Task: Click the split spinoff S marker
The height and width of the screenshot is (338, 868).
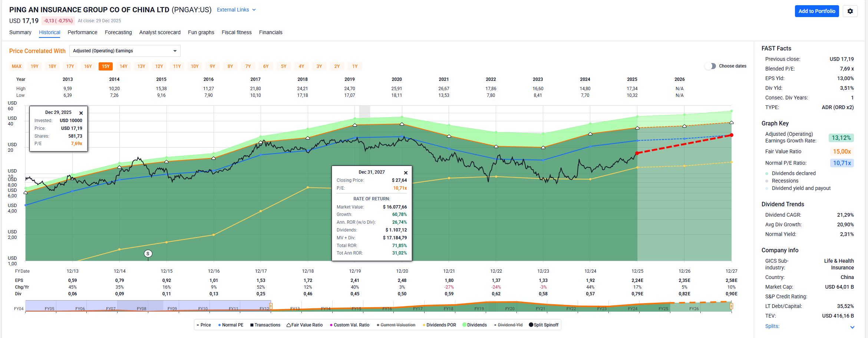Action: [148, 254]
